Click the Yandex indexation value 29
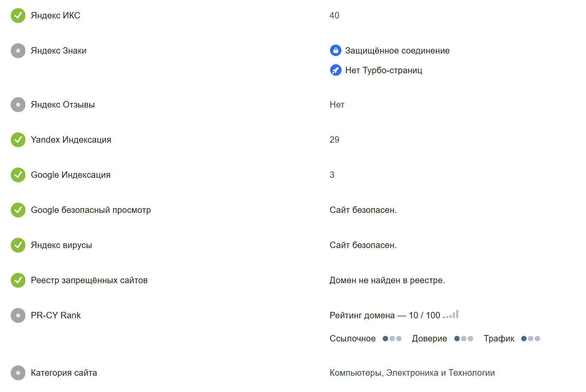This screenshot has height=392, width=586. click(x=334, y=140)
